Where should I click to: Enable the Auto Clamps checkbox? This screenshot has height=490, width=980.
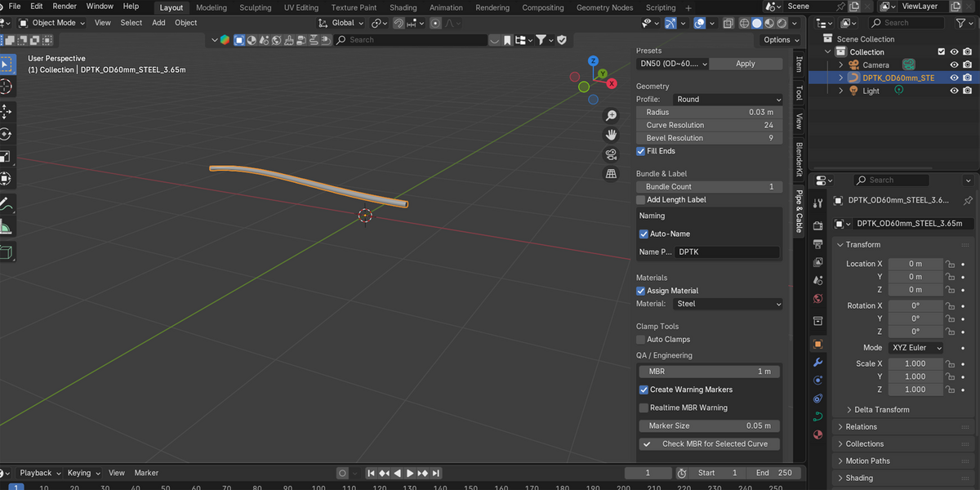tap(641, 339)
